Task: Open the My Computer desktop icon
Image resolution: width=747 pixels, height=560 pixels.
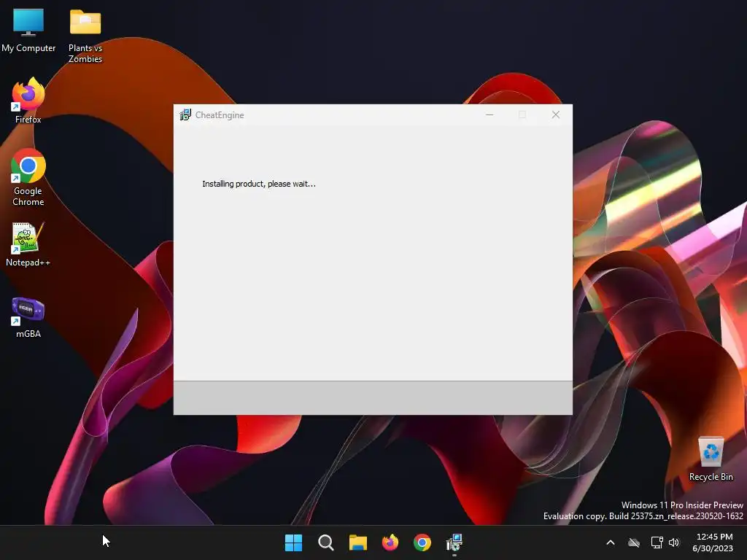Action: pyautogui.click(x=28, y=31)
